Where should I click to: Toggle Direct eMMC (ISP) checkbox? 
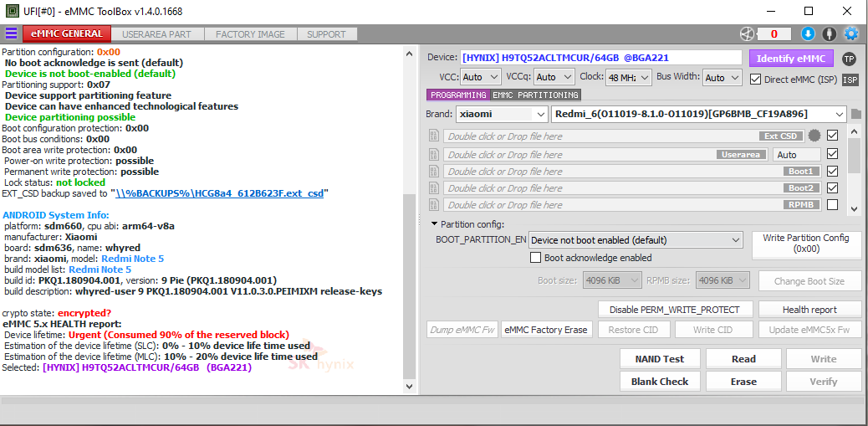pos(755,80)
